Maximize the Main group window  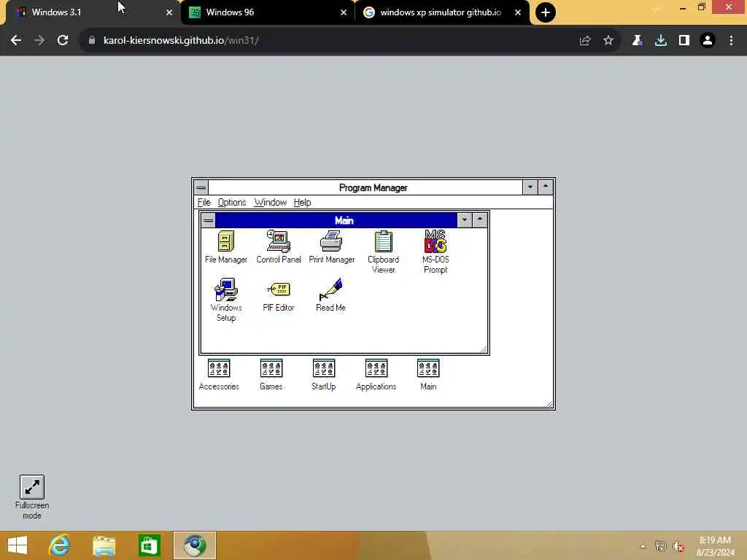click(480, 220)
